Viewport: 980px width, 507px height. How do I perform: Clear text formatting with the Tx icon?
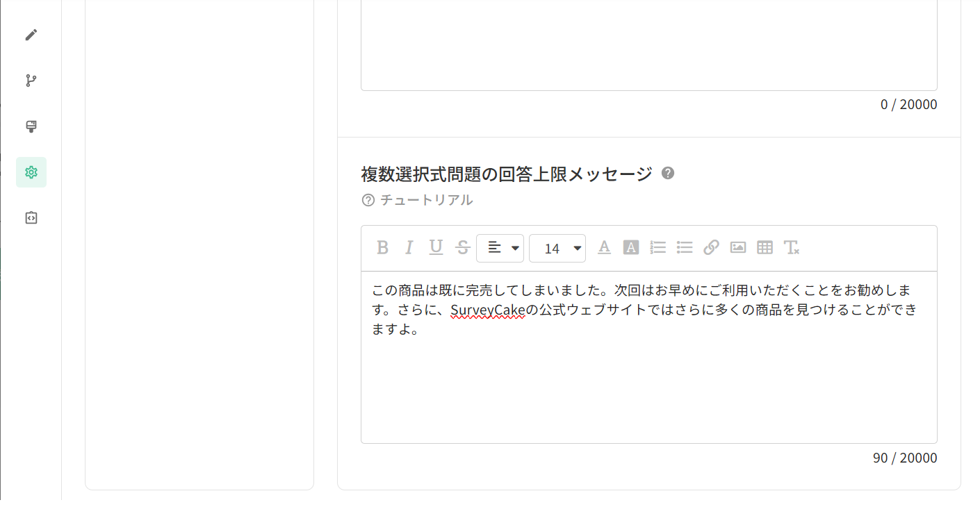click(x=792, y=247)
